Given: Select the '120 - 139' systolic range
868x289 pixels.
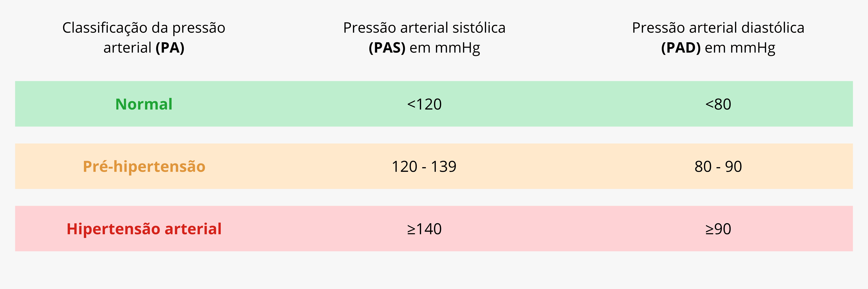Looking at the screenshot, I should [x=424, y=167].
